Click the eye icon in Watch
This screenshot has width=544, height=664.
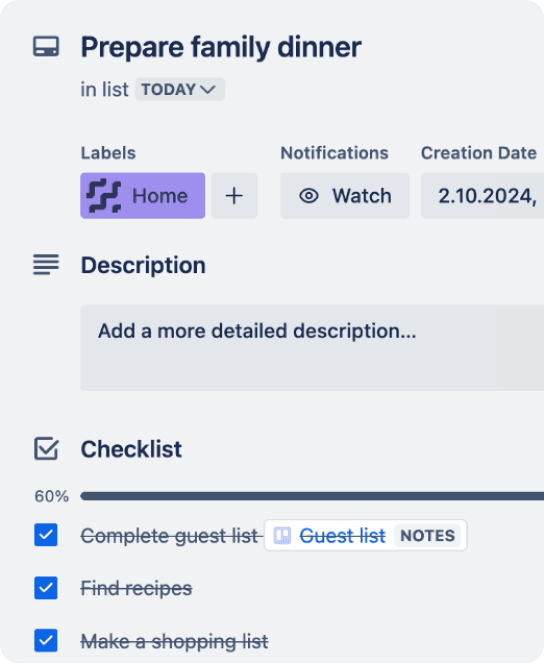pyautogui.click(x=309, y=196)
